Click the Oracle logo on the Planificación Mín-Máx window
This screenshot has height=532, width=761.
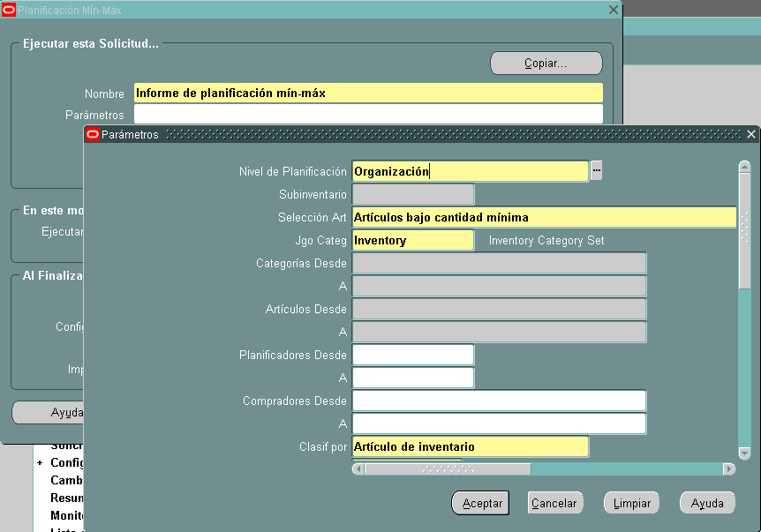coord(11,10)
